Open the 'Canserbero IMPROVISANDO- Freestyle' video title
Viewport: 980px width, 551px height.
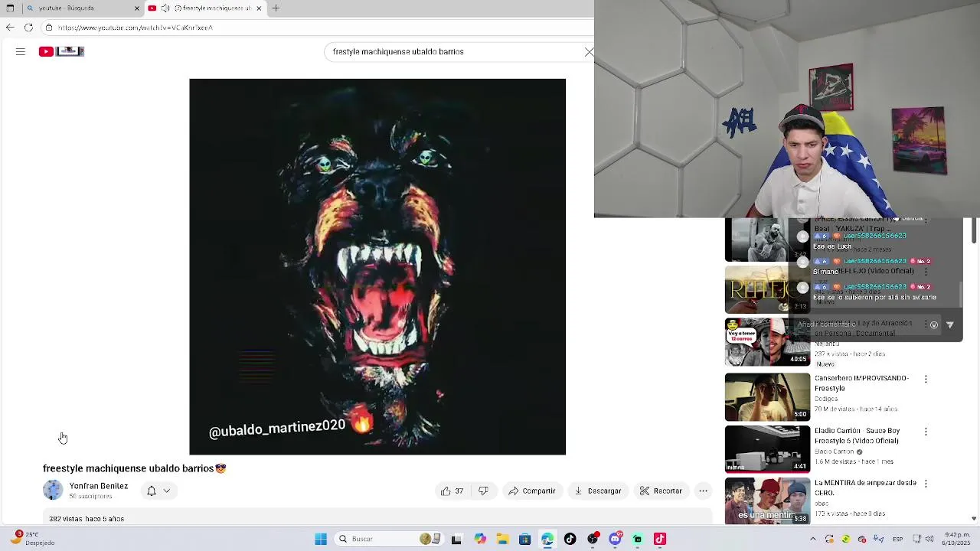pos(861,383)
